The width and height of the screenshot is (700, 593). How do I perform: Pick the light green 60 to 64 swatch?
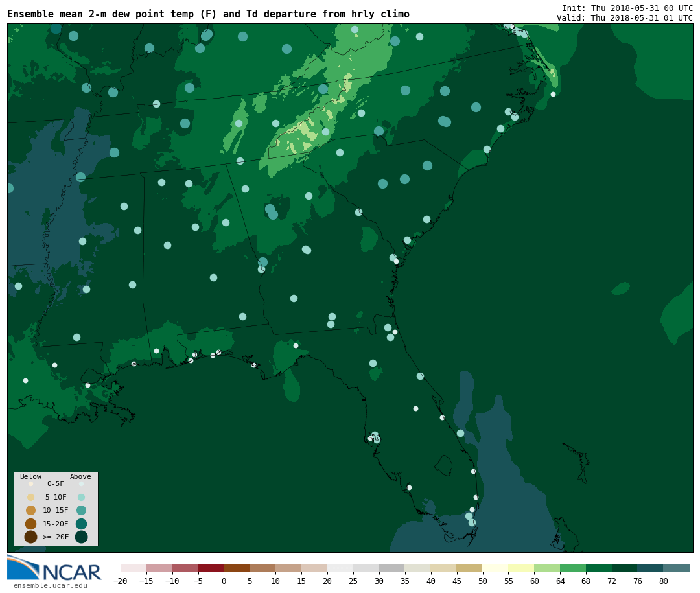(x=548, y=568)
